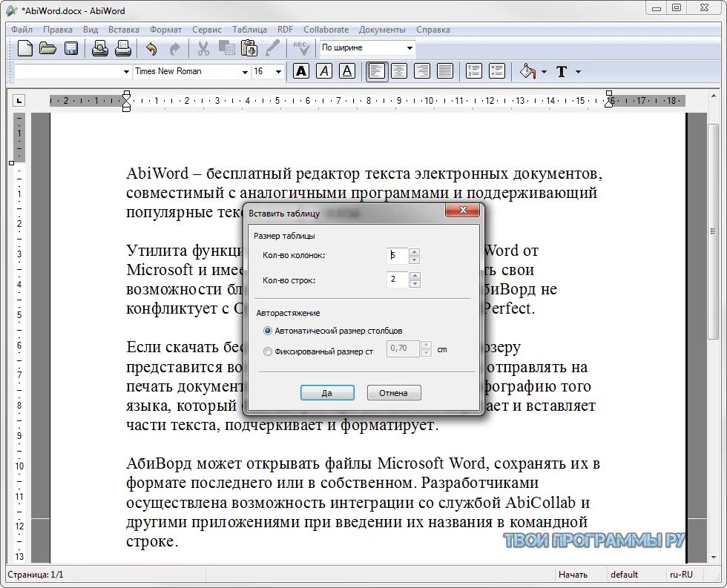
Task: Open the Сервис menu
Action: pyautogui.click(x=207, y=30)
